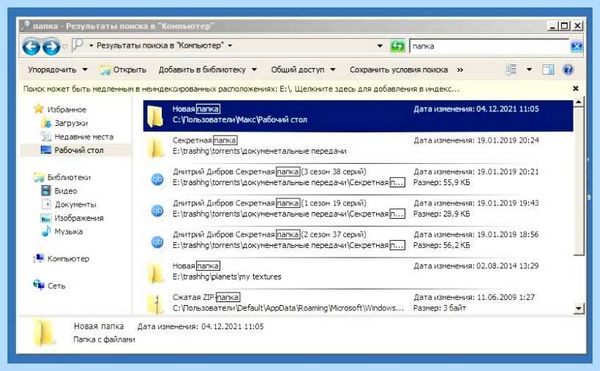Open Недавние места in Favorites

[x=84, y=137]
